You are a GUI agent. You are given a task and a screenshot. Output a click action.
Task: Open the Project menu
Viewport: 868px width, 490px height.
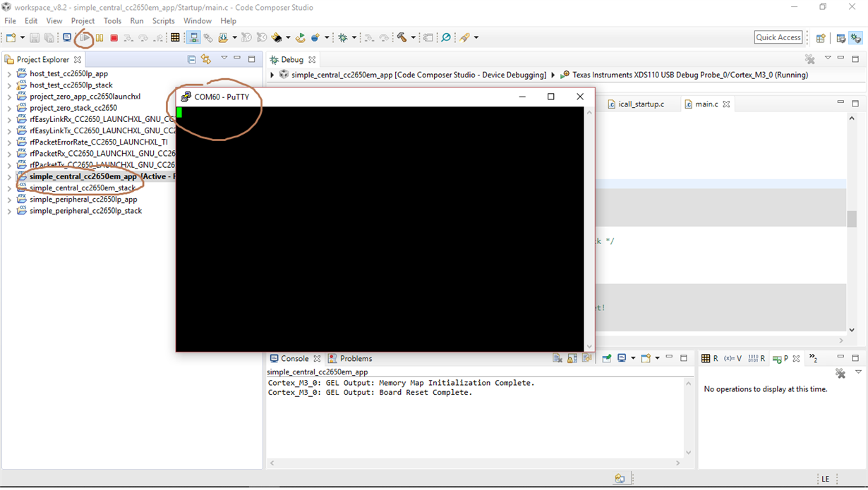[x=83, y=21]
